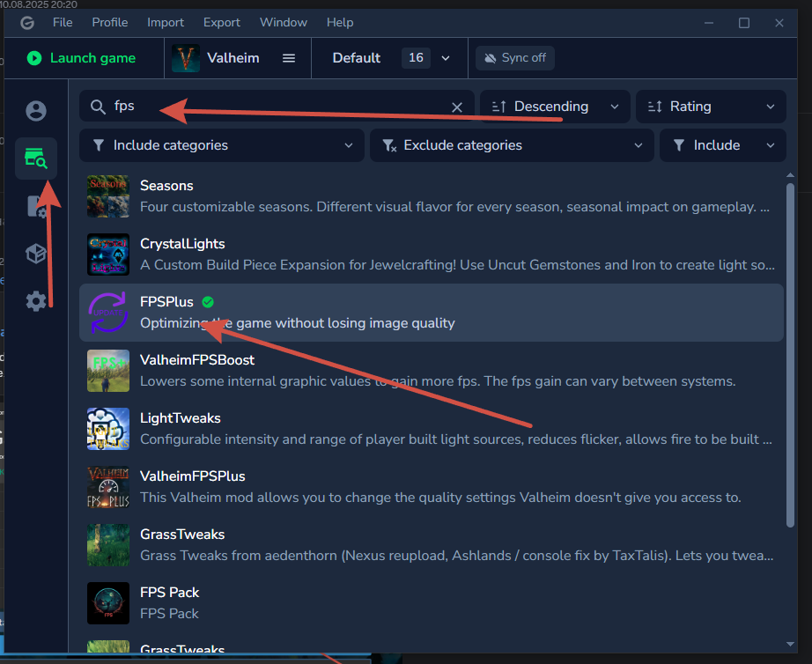Click the green installed checkmark on FPSPlus

pos(208,302)
